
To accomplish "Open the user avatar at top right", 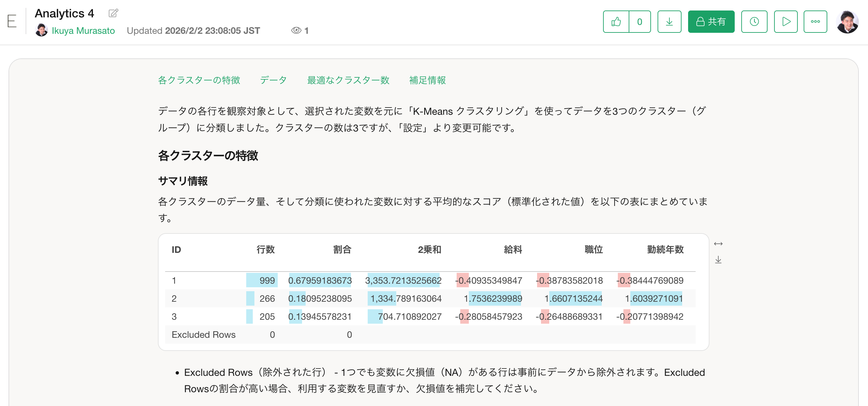I will pos(846,22).
